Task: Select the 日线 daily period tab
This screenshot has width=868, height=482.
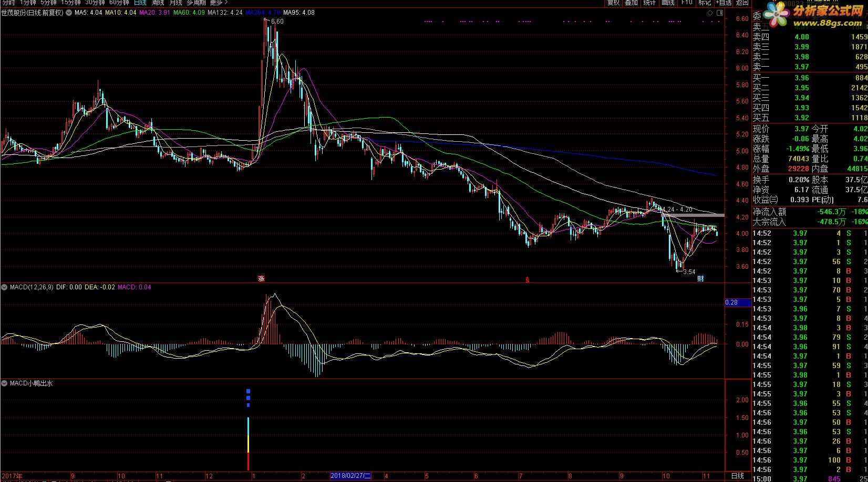Action: (x=140, y=3)
